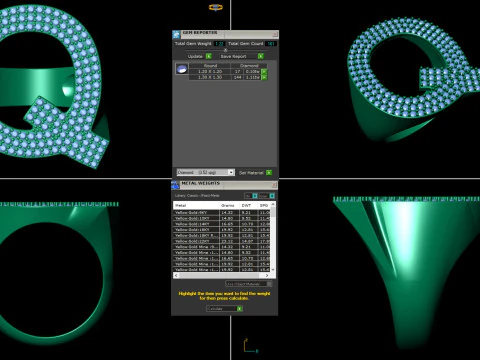Click the Metal column header
Screen dimensions: 480x360
click(x=196, y=205)
